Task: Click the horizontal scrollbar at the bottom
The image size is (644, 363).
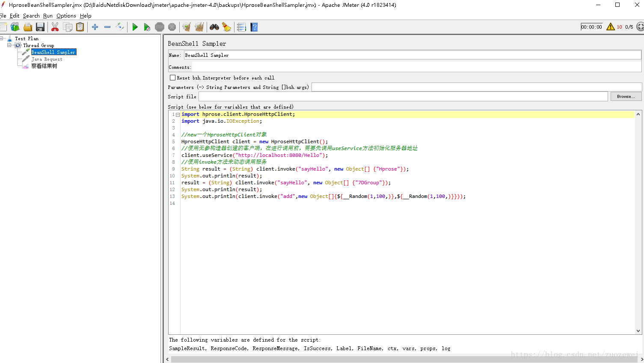Action: coord(402,360)
